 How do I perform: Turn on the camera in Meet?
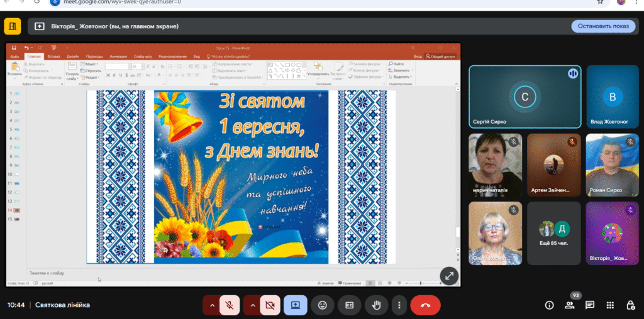(x=270, y=305)
